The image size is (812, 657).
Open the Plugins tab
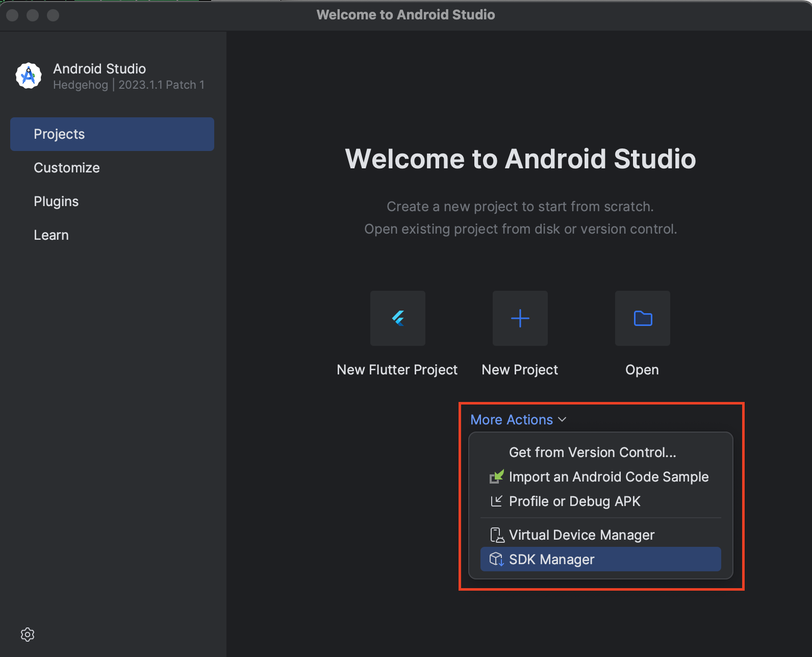tap(112, 201)
